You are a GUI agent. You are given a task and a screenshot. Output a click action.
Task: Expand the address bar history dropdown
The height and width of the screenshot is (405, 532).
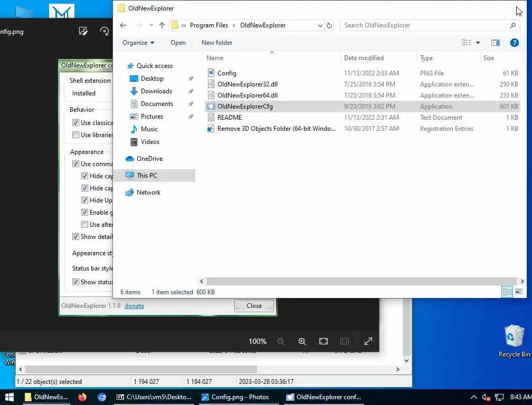[x=320, y=25]
